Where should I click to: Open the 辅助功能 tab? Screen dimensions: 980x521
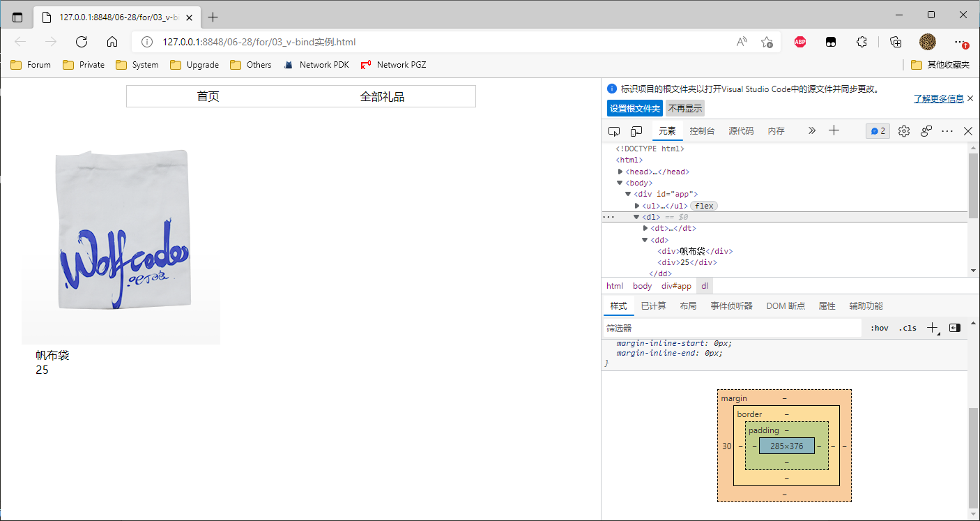click(866, 306)
